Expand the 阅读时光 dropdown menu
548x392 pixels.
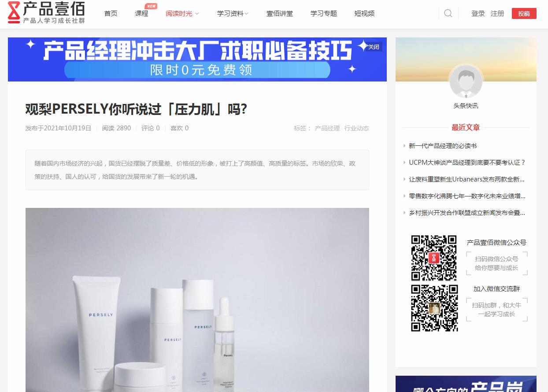(182, 14)
